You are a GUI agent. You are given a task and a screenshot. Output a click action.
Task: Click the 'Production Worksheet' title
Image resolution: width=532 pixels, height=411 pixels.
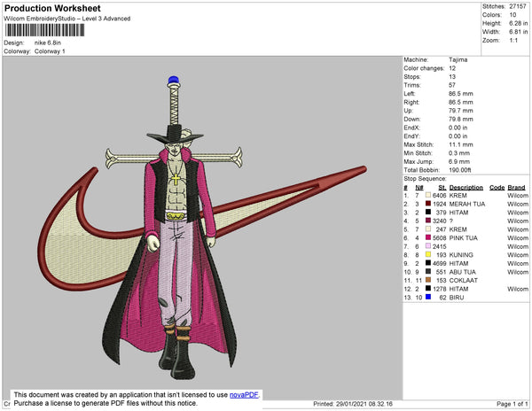click(52, 9)
